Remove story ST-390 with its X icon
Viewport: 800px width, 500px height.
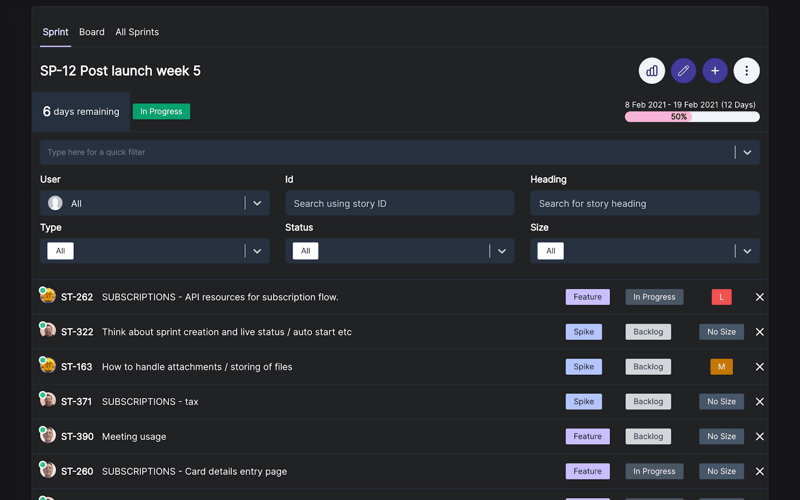(x=759, y=436)
